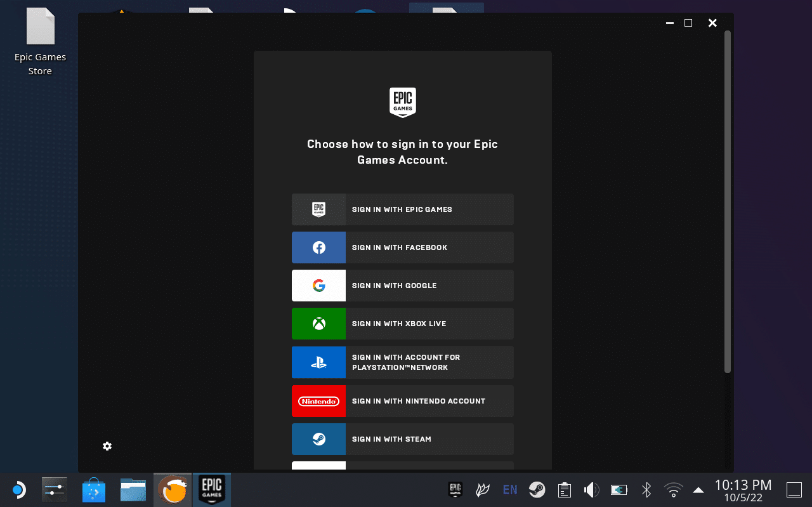The width and height of the screenshot is (812, 507).
Task: Click the Epic launcher window scrollbar
Action: click(728, 202)
